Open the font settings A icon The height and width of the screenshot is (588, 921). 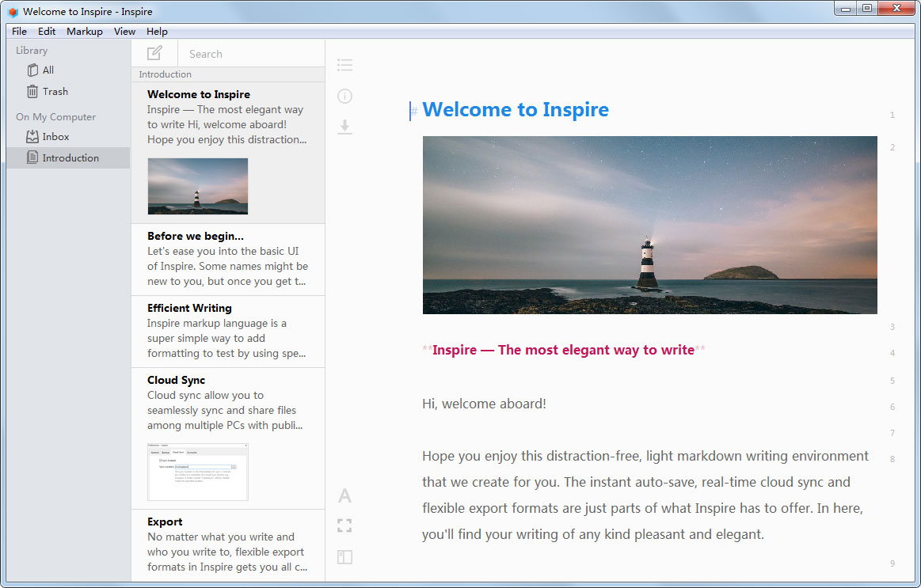pyautogui.click(x=344, y=496)
